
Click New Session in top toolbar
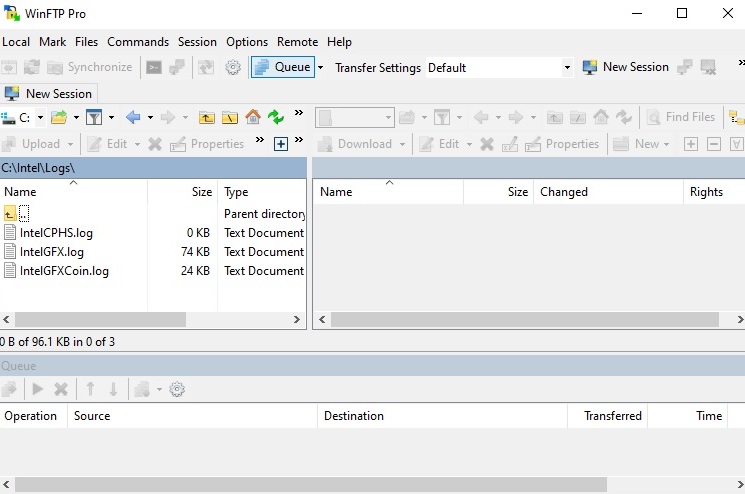pos(626,67)
